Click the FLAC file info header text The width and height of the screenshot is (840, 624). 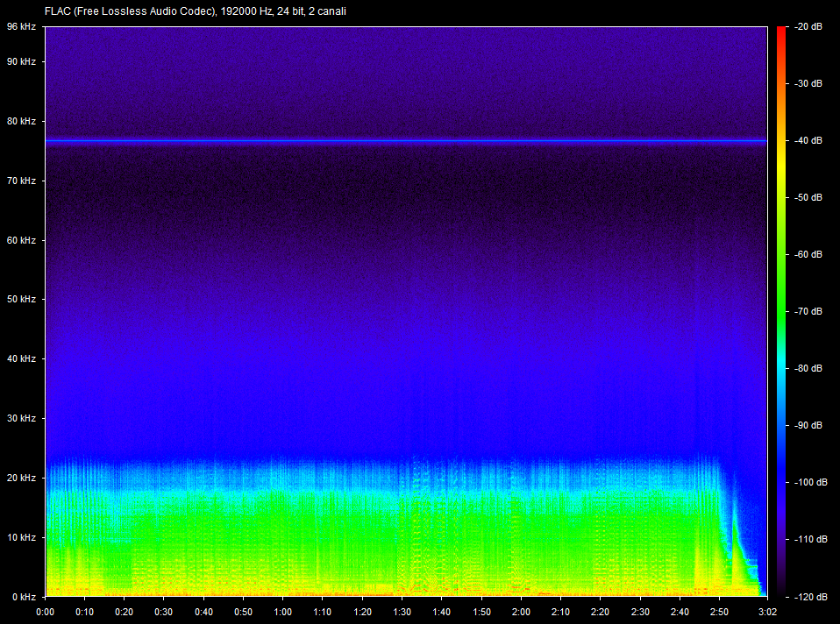coord(196,11)
